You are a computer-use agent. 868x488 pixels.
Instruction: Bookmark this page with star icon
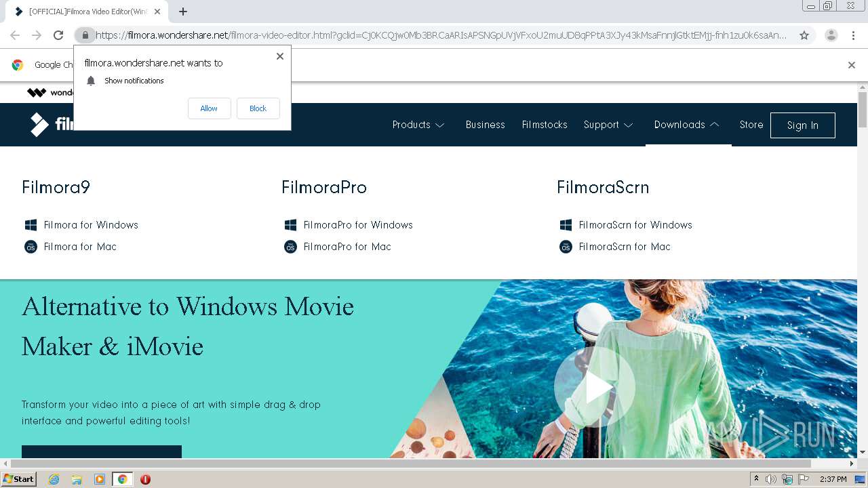click(x=804, y=35)
